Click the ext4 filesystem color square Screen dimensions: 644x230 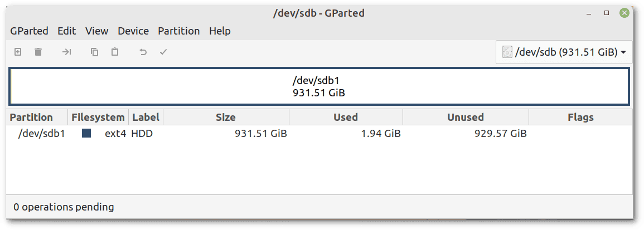tap(86, 134)
